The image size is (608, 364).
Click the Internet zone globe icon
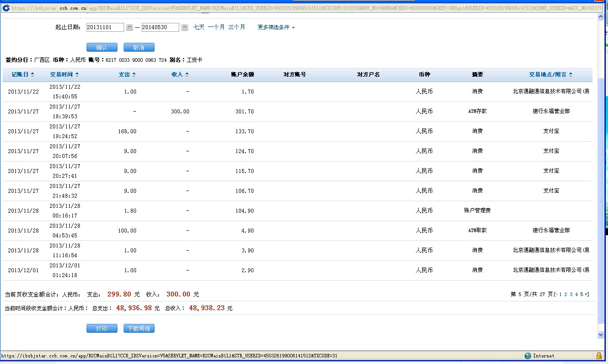tap(528, 356)
